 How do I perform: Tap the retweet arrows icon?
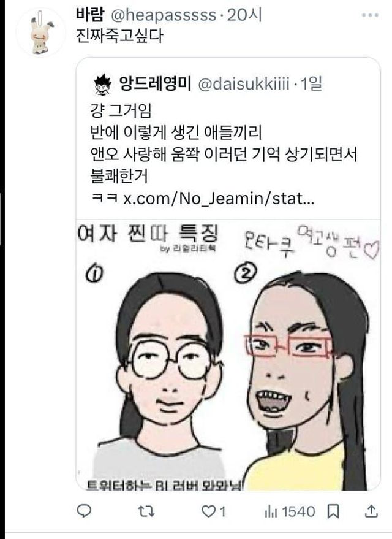pyautogui.click(x=146, y=511)
